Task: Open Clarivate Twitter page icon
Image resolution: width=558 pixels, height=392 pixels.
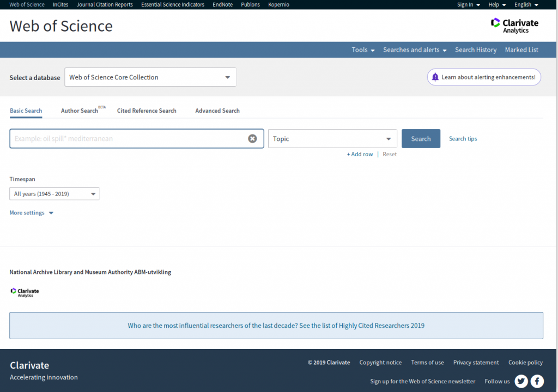Action: 521,381
